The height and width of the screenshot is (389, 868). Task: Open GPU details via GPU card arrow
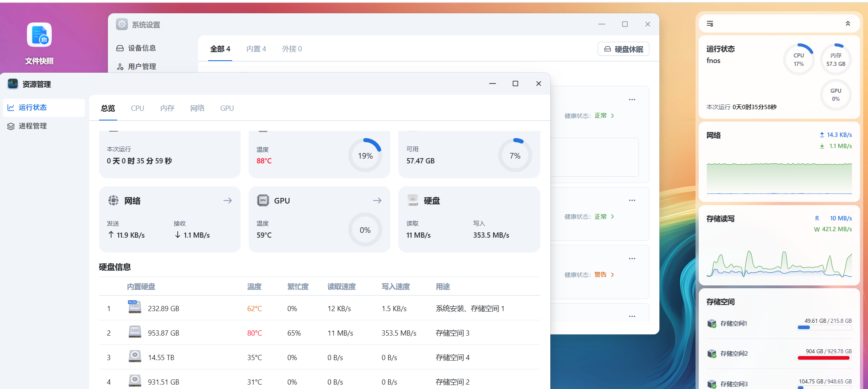tap(377, 200)
